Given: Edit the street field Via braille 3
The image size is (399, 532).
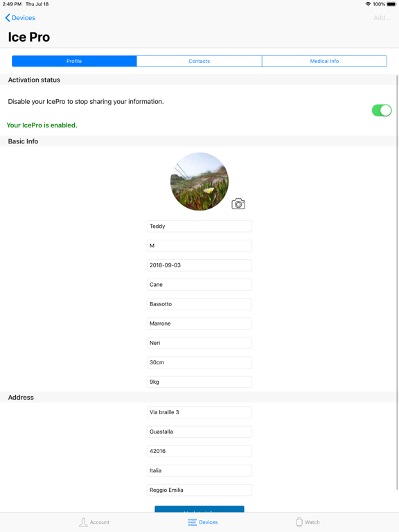Looking at the screenshot, I should 199,412.
